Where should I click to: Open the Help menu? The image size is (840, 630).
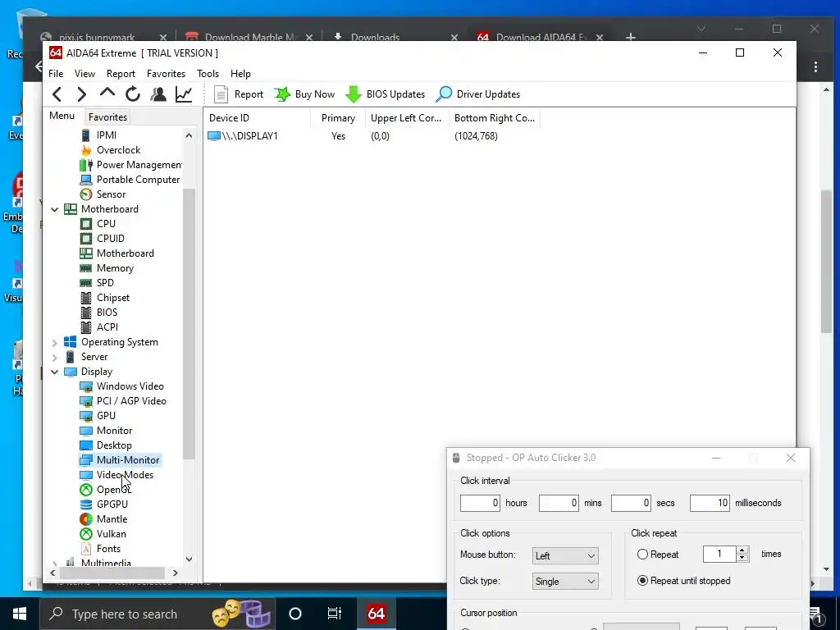(x=240, y=73)
